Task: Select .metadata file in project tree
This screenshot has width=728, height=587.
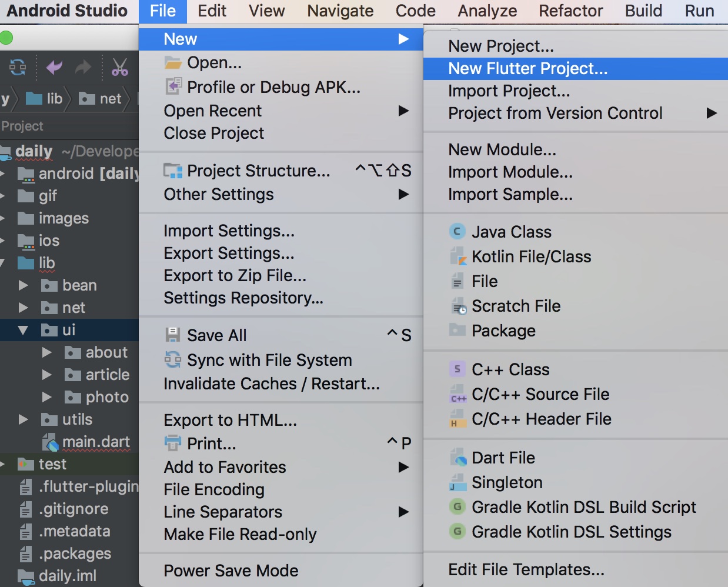Action: point(75,531)
